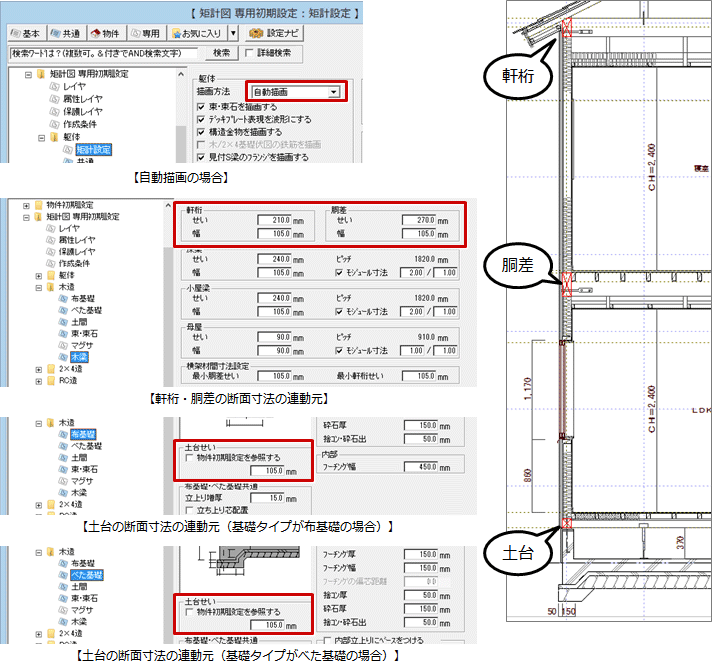
Task: Select マグサ icon in the 木梁 tree
Action: tap(63, 345)
